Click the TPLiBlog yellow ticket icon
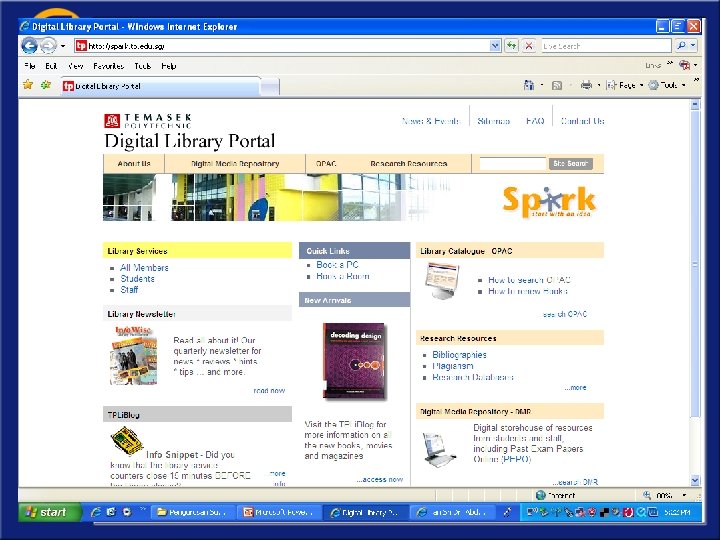The image size is (720, 540). [x=127, y=440]
